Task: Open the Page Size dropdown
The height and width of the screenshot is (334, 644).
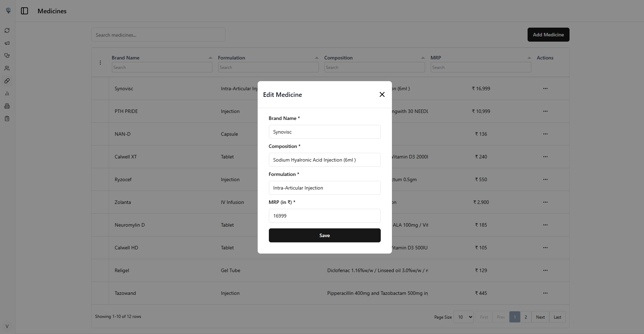Action: click(x=463, y=317)
